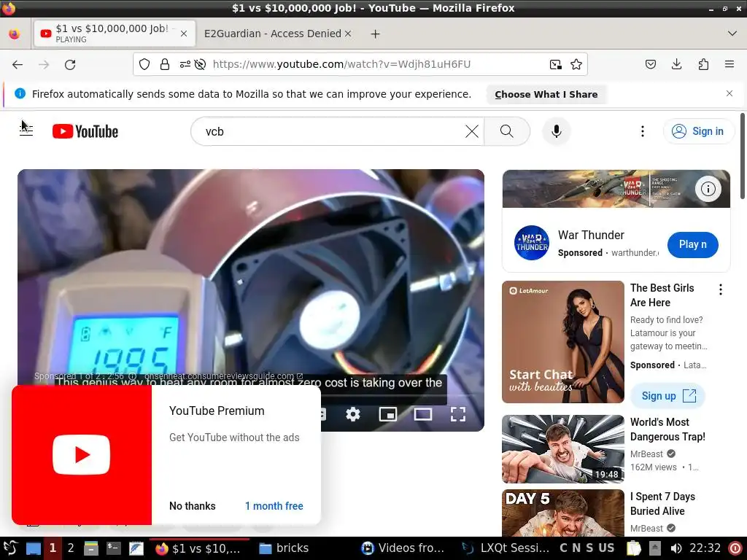Open the YouTube guide hamburger menu

[x=26, y=131]
